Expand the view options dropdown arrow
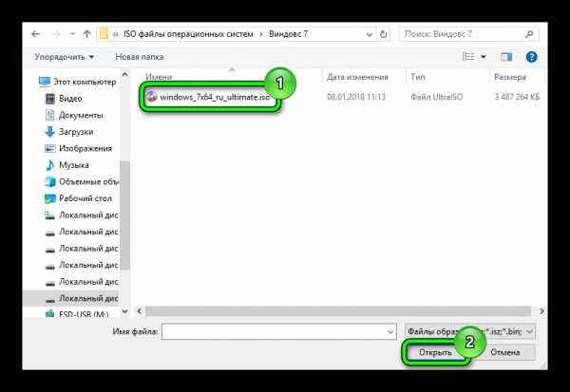 (484, 57)
